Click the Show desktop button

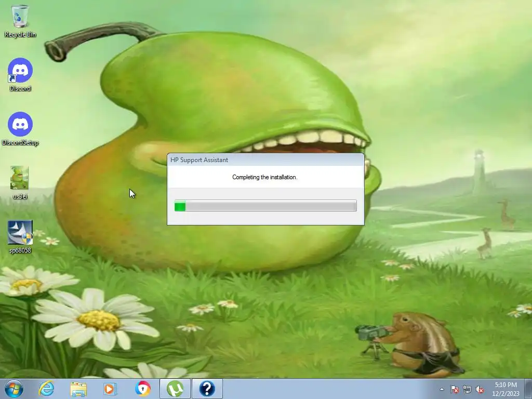point(528,389)
